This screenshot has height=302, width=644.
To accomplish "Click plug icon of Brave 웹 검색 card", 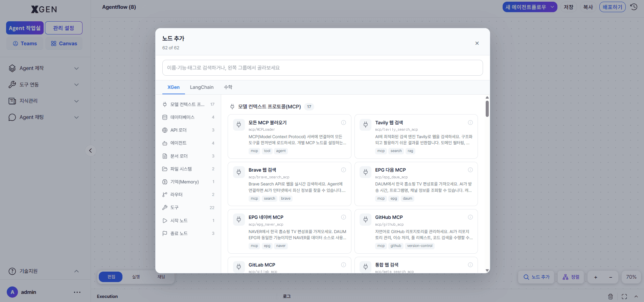I will [239, 172].
